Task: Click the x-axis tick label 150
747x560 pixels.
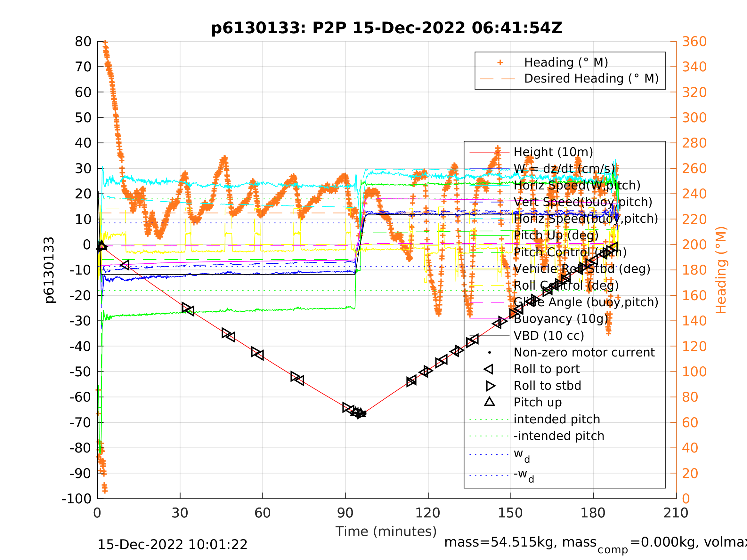Action: pos(510,513)
